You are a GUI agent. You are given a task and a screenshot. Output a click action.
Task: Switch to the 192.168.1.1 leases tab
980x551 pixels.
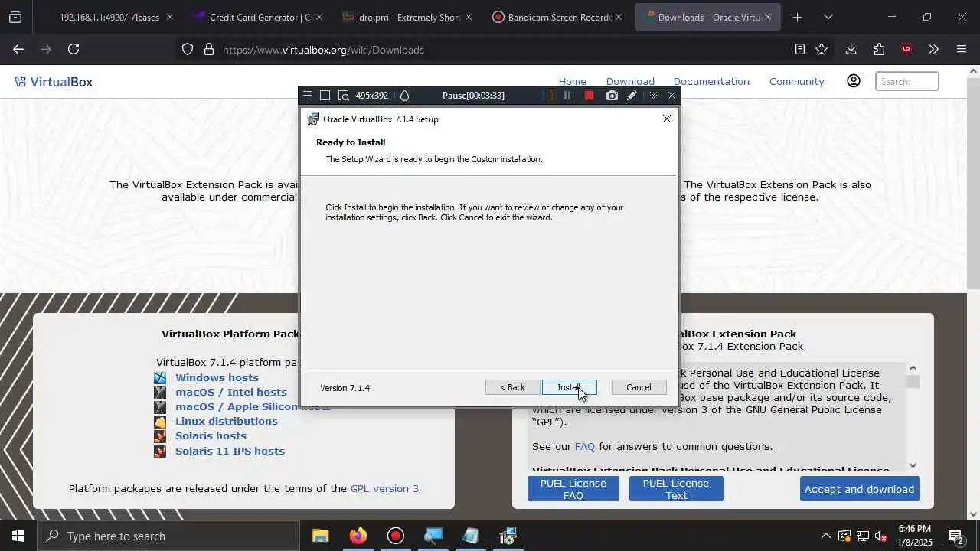(x=109, y=17)
